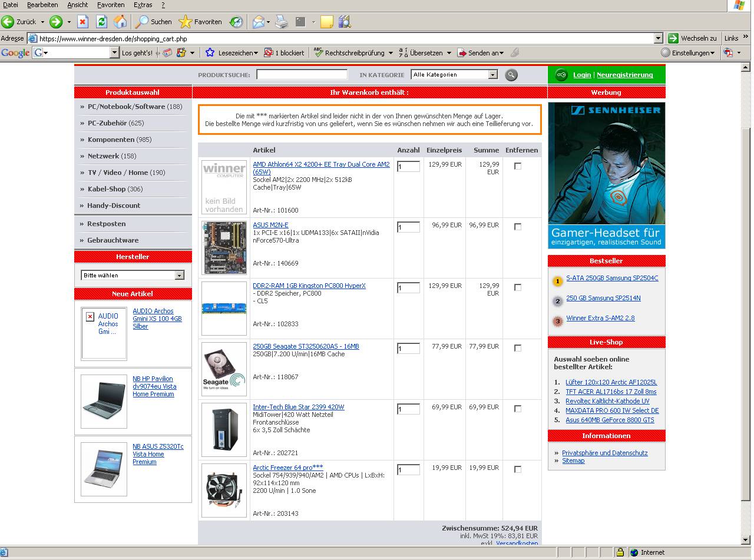
Task: Open the Hersteller 'Bitte wählen' dropdown
Action: click(133, 275)
